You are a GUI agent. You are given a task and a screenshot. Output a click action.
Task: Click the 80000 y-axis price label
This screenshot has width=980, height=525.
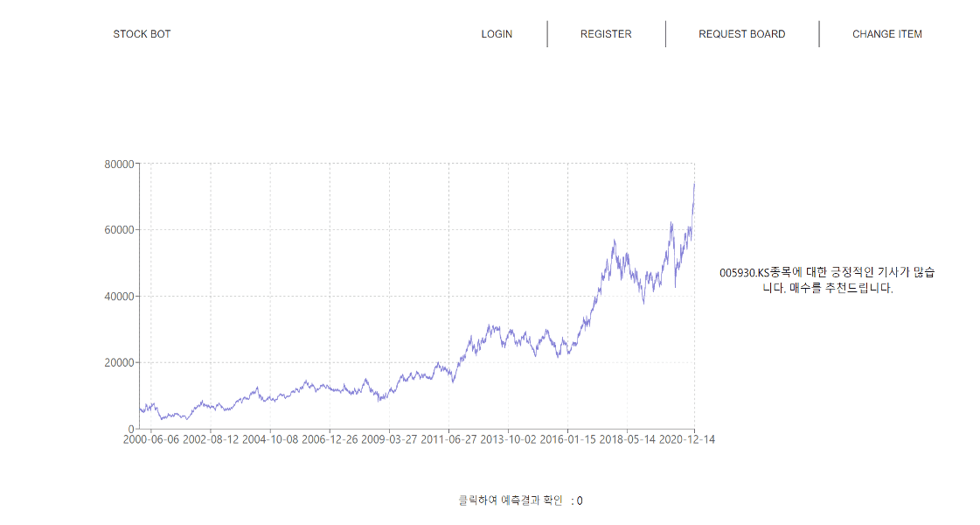[x=119, y=164]
